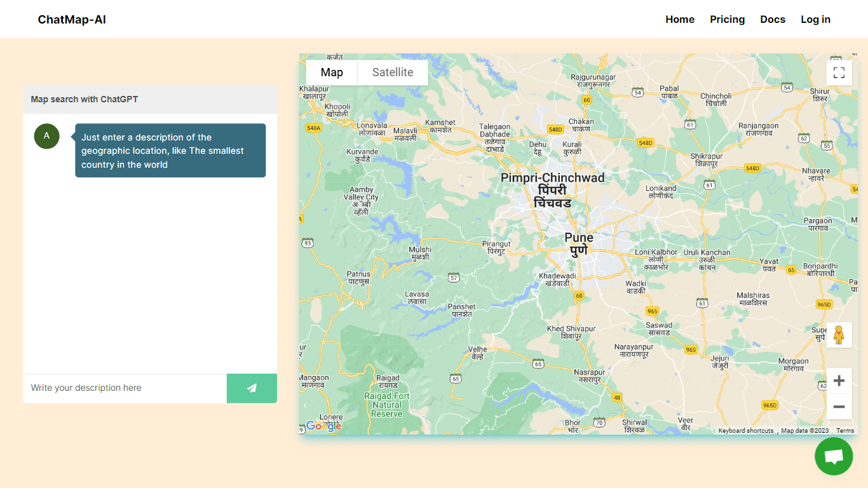Open the Docs page

click(x=773, y=19)
